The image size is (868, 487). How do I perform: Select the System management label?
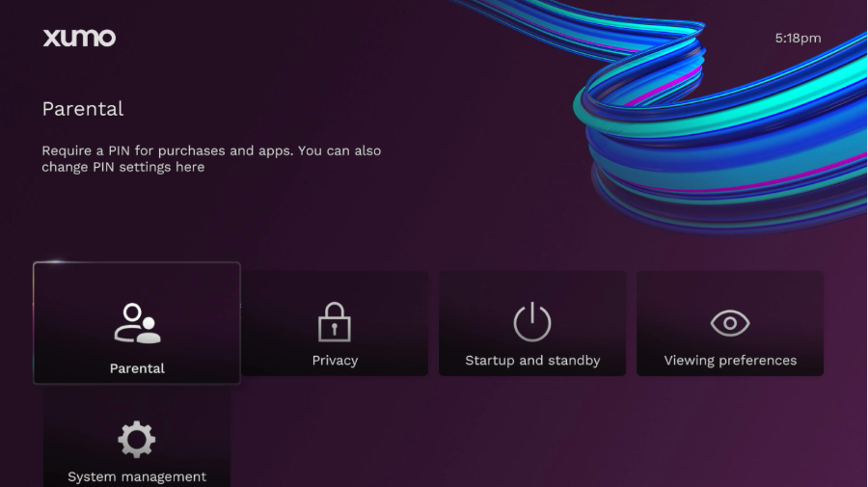click(137, 477)
